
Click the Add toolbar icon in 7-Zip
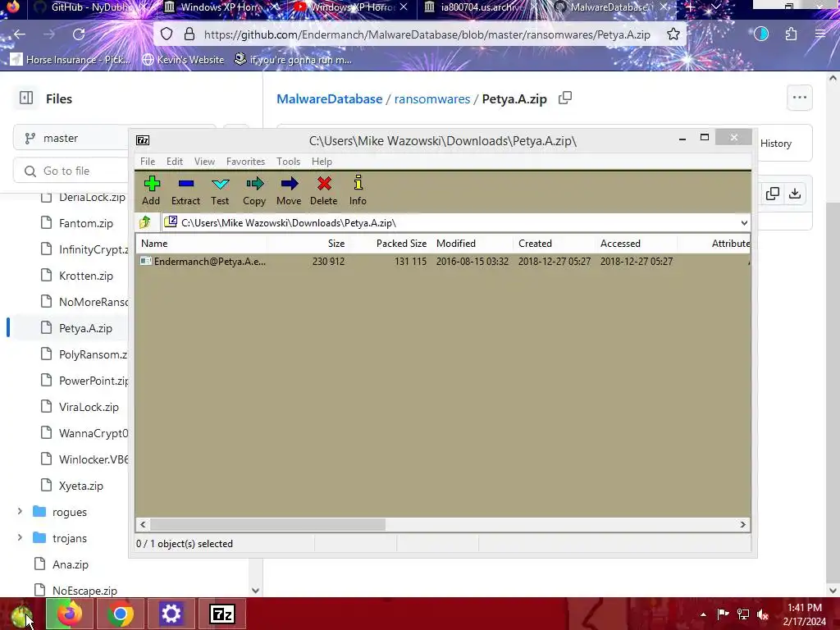pyautogui.click(x=152, y=184)
